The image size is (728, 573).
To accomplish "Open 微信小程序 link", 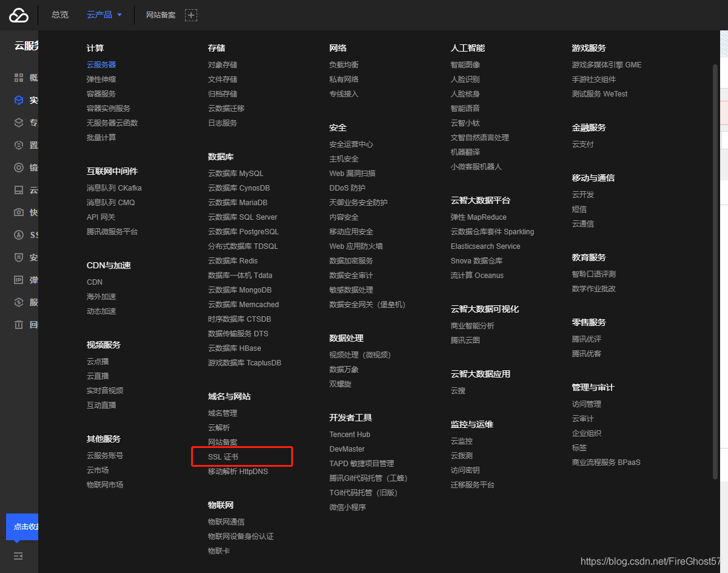I will tap(348, 507).
